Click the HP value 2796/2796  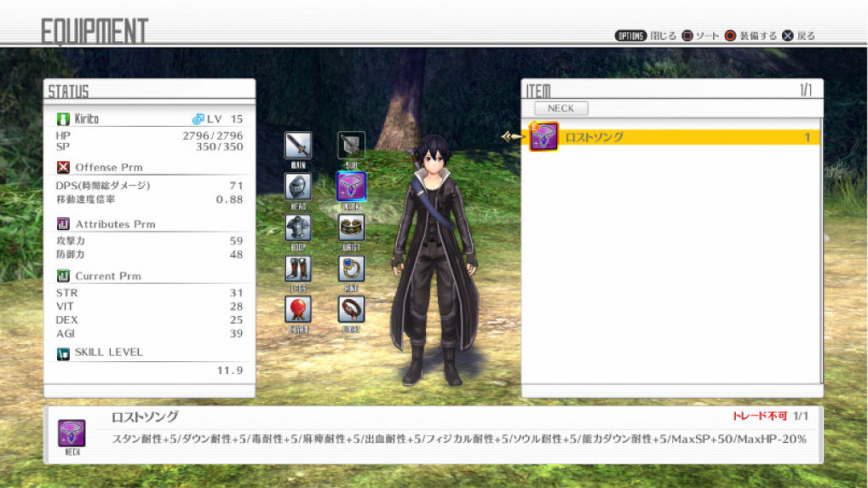tap(213, 135)
